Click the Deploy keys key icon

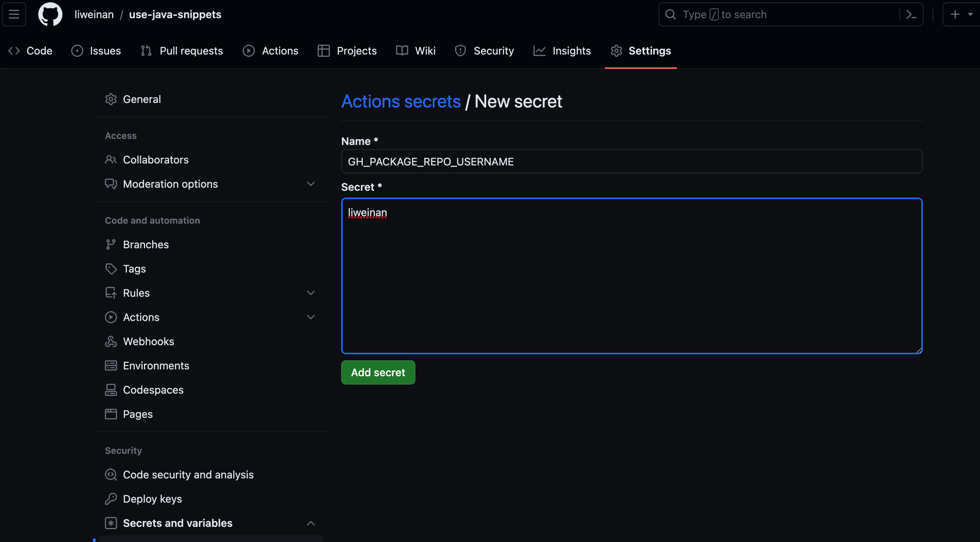[111, 498]
